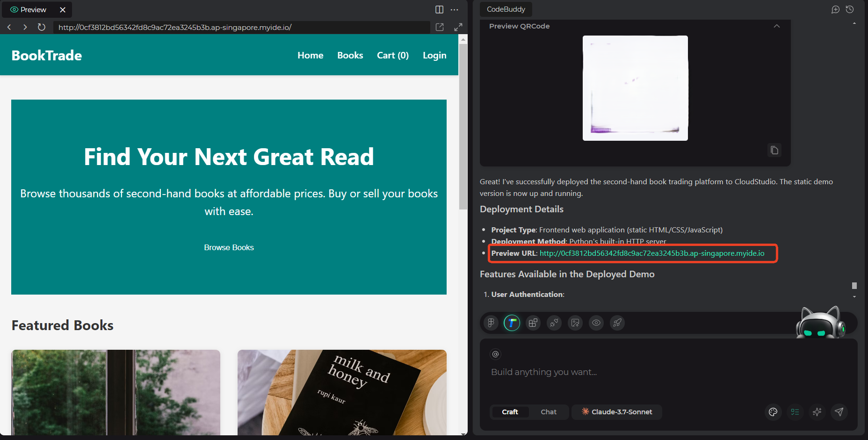Split the editor layout
Image resolution: width=868 pixels, height=440 pixels.
coord(439,9)
